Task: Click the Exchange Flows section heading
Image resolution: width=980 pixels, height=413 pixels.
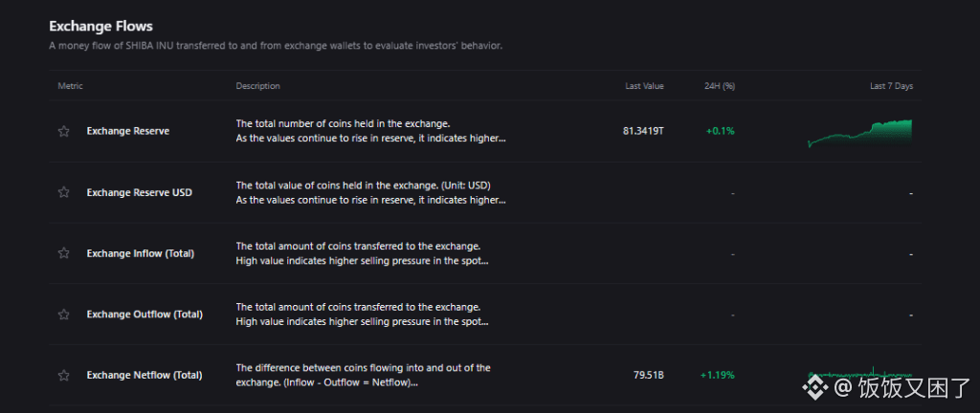Action: tap(100, 26)
